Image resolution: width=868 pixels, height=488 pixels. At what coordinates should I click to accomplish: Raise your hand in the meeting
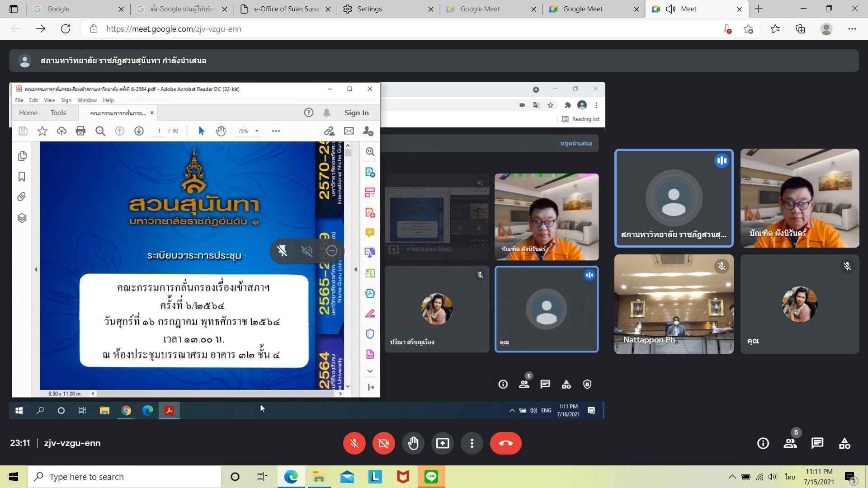tap(413, 443)
